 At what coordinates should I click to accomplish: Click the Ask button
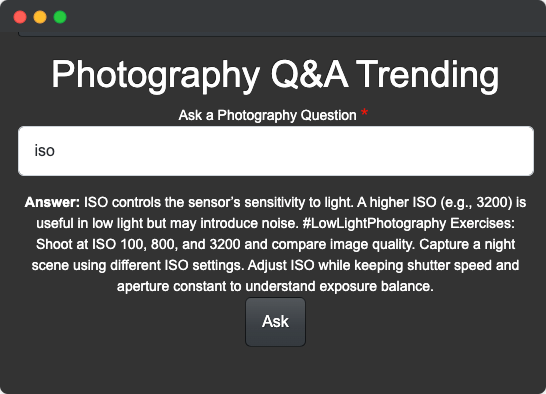(x=275, y=322)
